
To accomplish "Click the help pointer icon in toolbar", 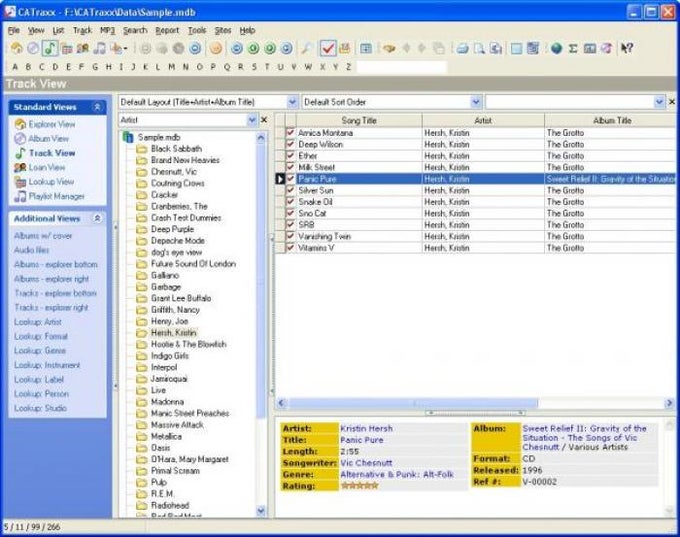I will (627, 48).
